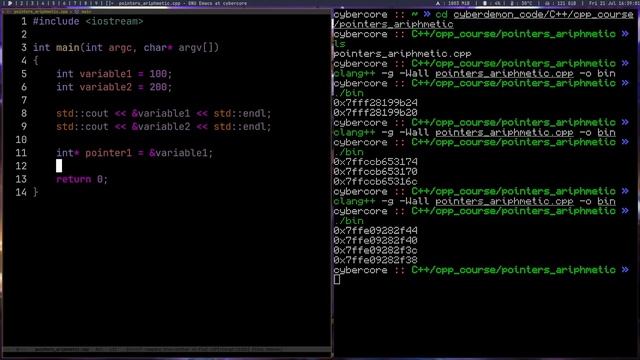Click address 0x7fff28199b20 in terminal output
640x360 pixels.
[x=376, y=113]
